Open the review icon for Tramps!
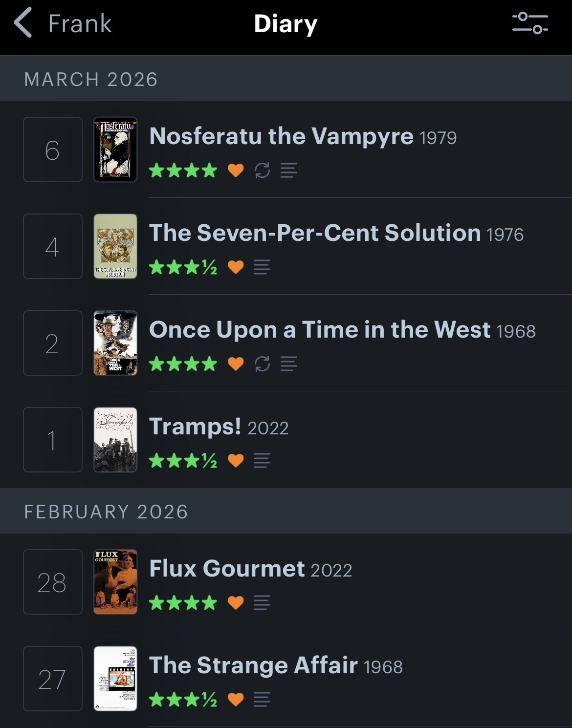Screen dimensions: 572x728 262,461
